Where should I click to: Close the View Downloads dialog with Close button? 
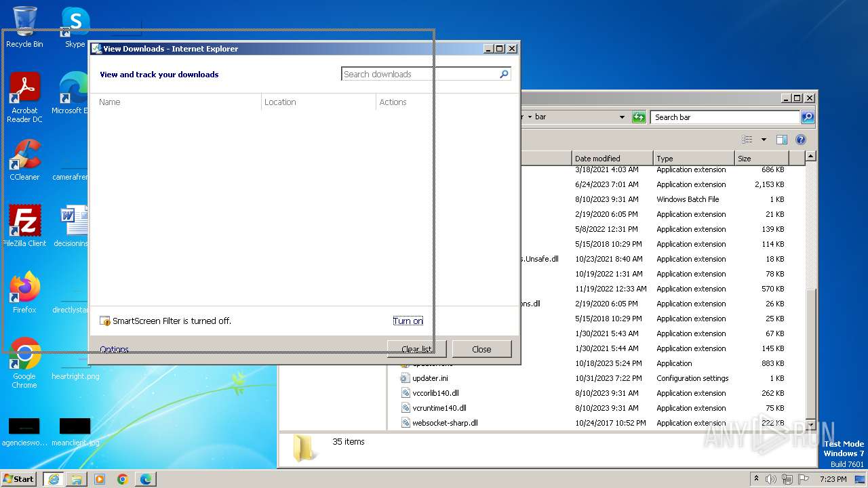point(481,349)
